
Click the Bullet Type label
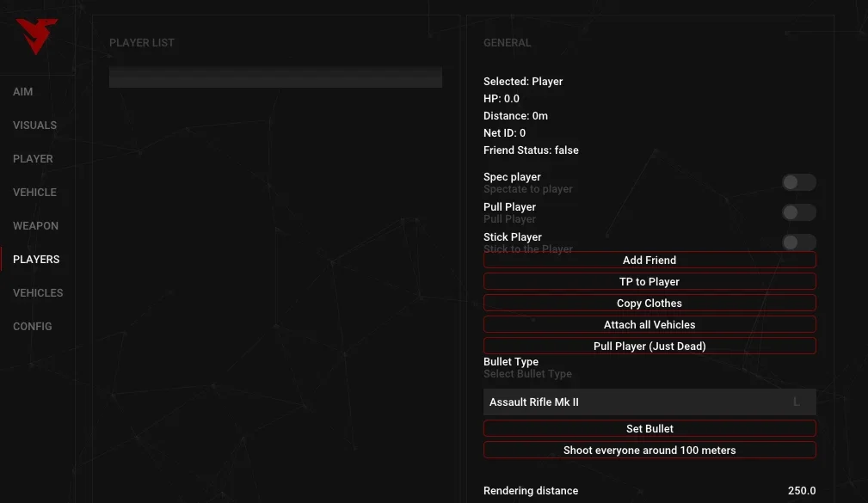511,362
